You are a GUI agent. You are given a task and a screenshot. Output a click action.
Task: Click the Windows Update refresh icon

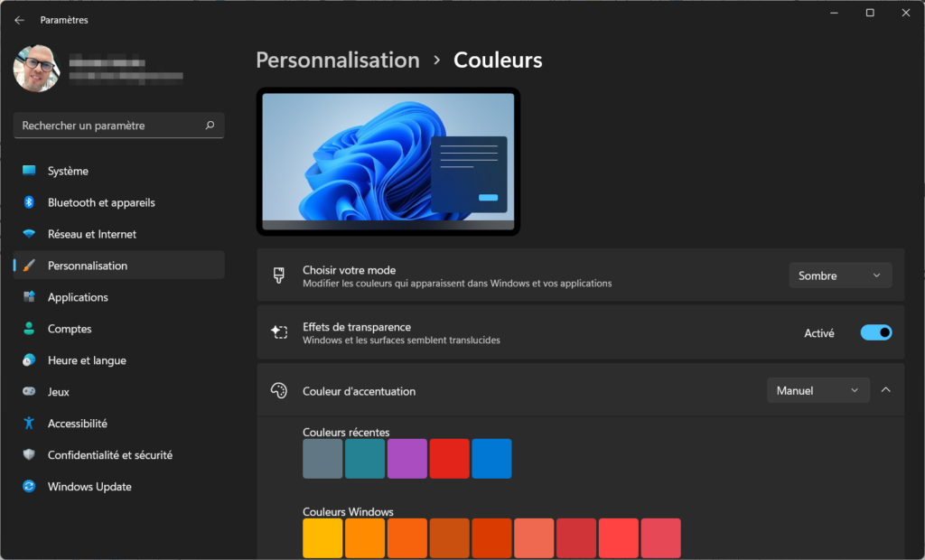[29, 486]
